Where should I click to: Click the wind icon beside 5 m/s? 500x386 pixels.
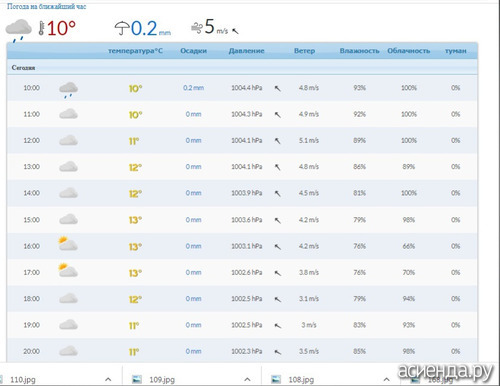pos(197,28)
